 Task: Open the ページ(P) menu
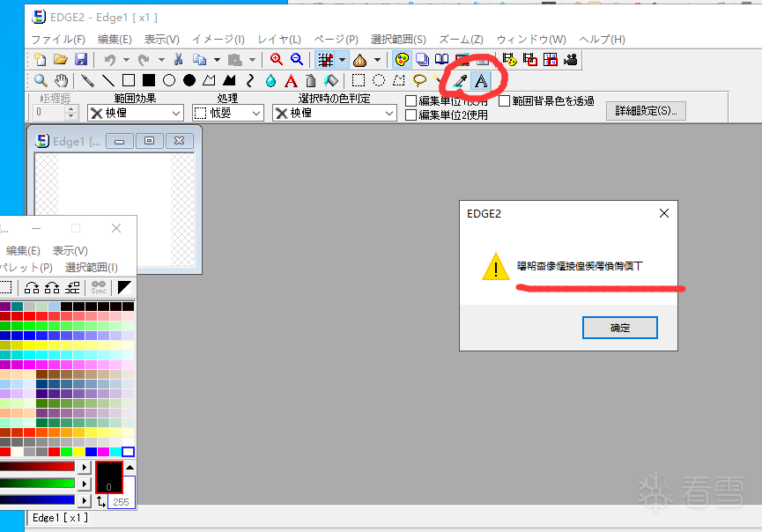click(336, 40)
